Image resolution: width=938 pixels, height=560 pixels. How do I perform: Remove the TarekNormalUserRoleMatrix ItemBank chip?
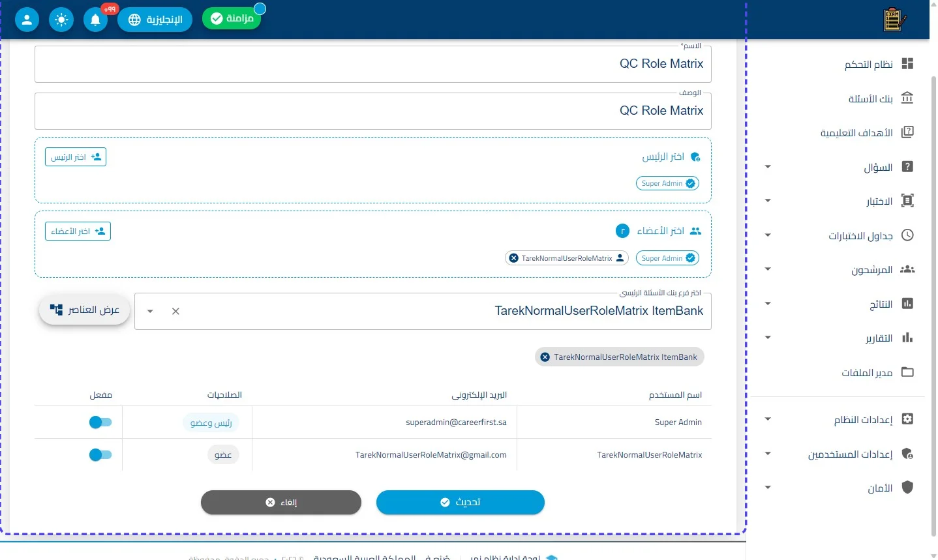coord(545,357)
